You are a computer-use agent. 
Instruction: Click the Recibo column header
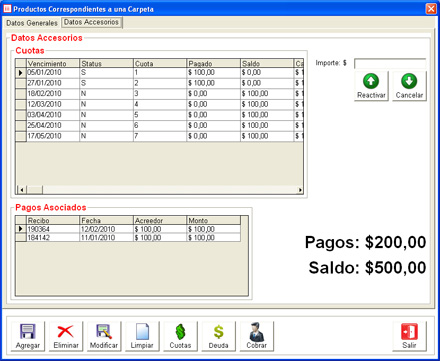click(x=53, y=220)
